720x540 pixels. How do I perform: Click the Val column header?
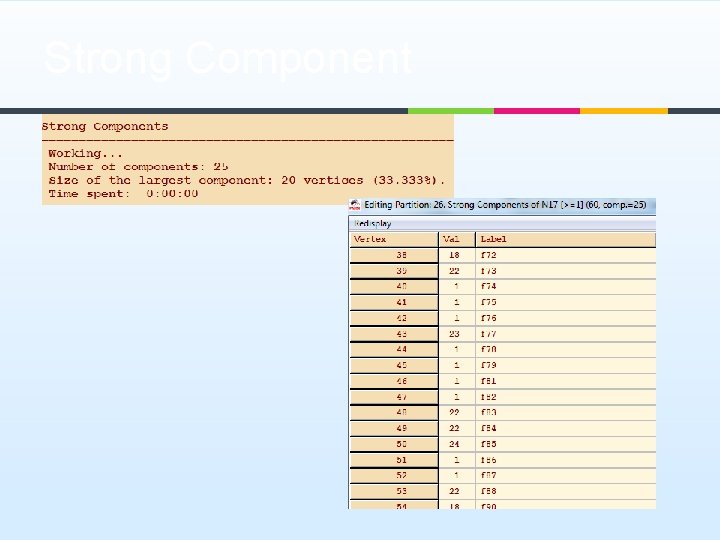457,239
